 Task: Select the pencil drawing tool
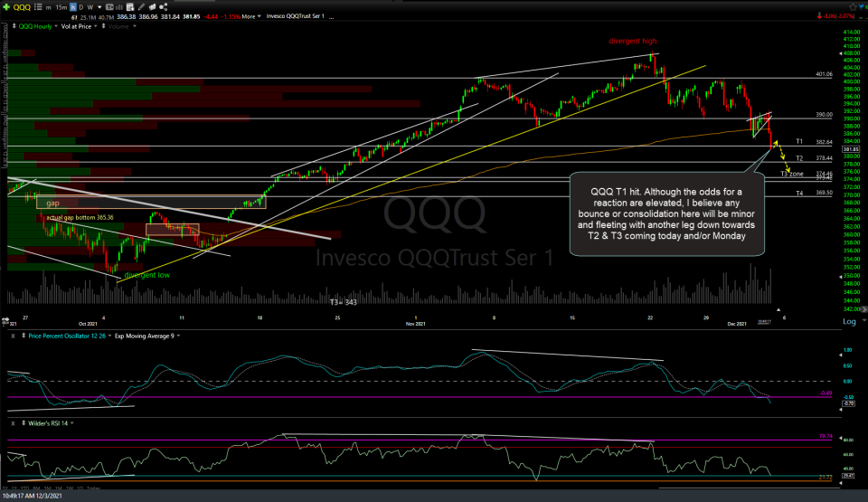point(141,6)
